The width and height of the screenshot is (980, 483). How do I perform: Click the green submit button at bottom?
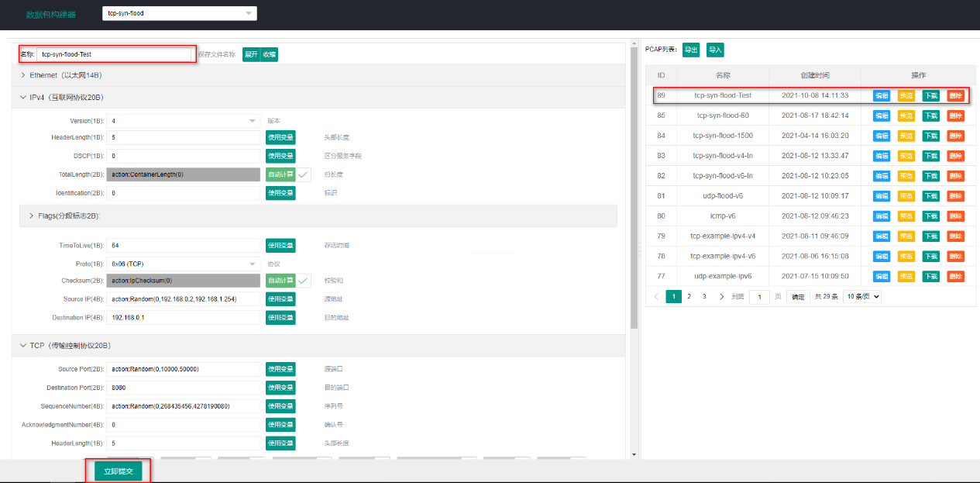click(119, 471)
